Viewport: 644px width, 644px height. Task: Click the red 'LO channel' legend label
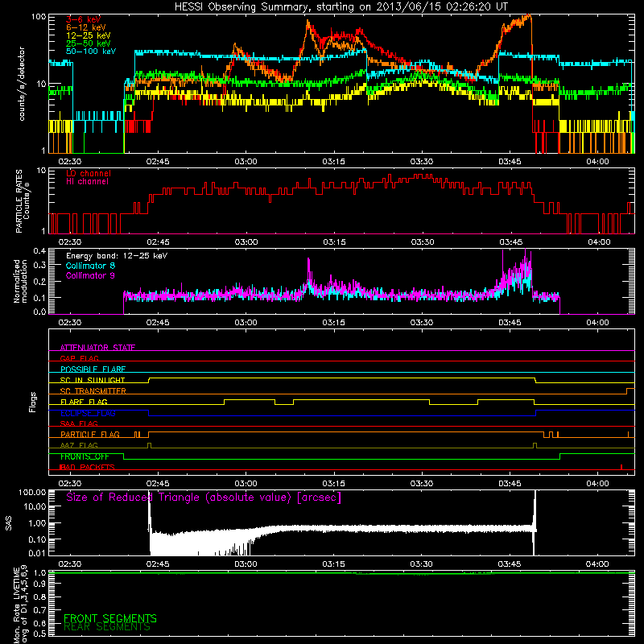(89, 173)
